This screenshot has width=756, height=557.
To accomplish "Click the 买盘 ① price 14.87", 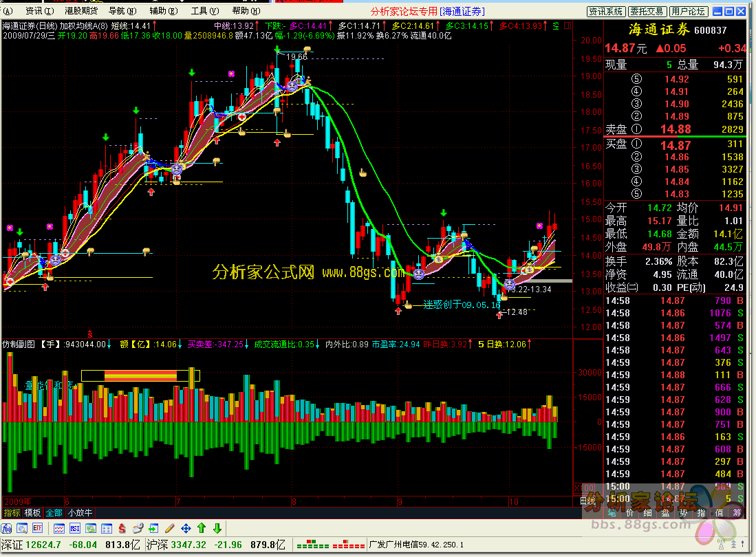I will pyautogui.click(x=676, y=145).
